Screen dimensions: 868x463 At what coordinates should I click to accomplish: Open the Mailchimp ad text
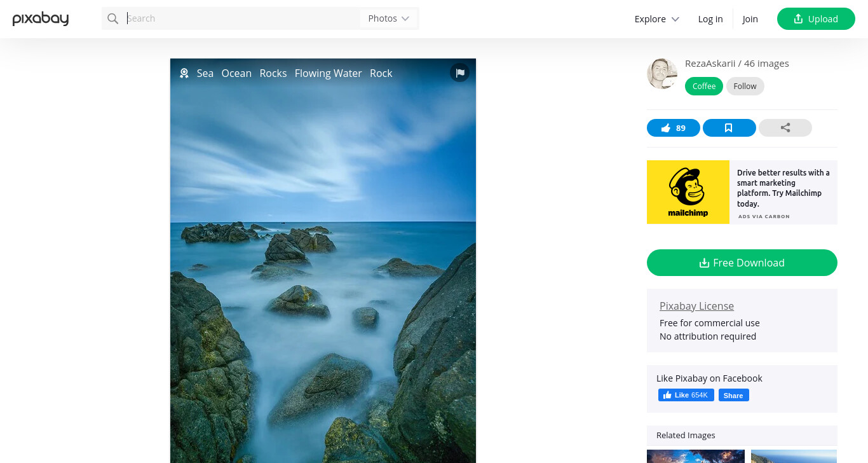783,188
